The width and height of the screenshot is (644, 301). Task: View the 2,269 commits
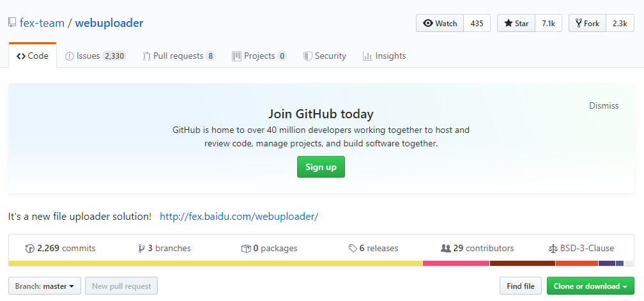(x=60, y=249)
